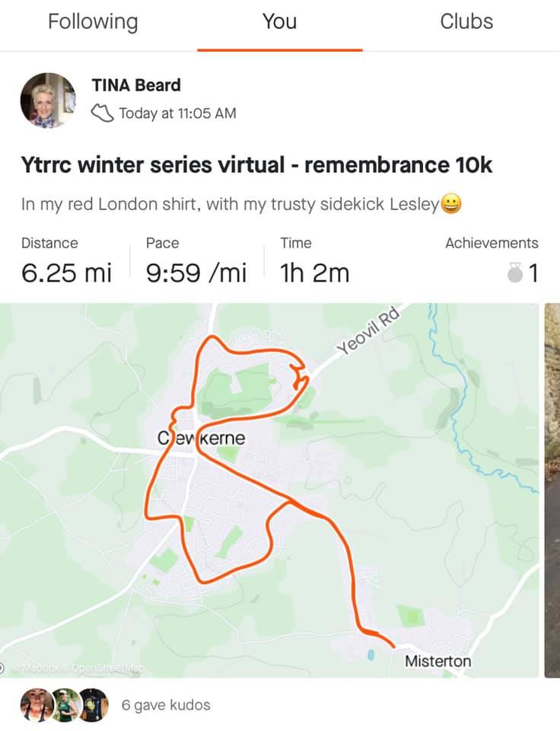
Task: Click the achievements medal icon
Action: click(x=515, y=273)
